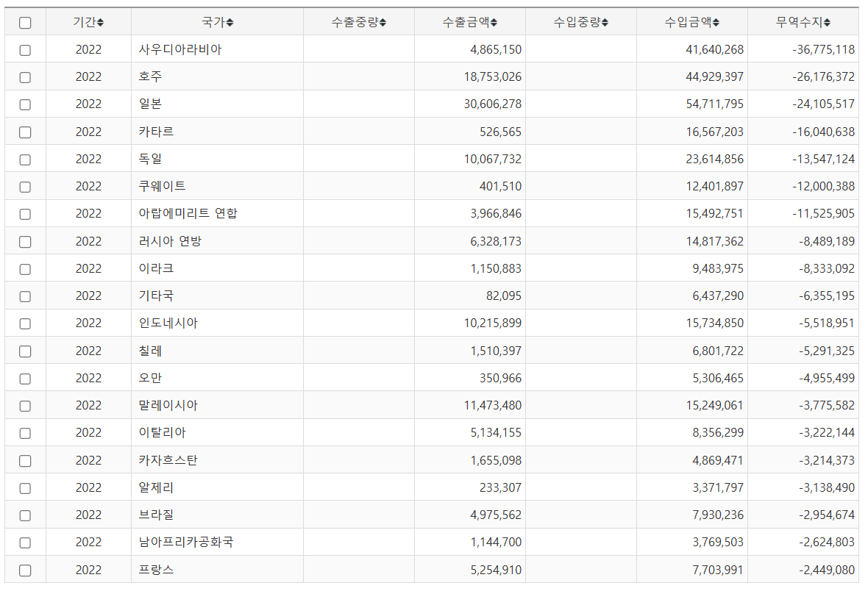Click import value 8,356,299 for 이탈리아
Screen dimensions: 868x594
(718, 432)
